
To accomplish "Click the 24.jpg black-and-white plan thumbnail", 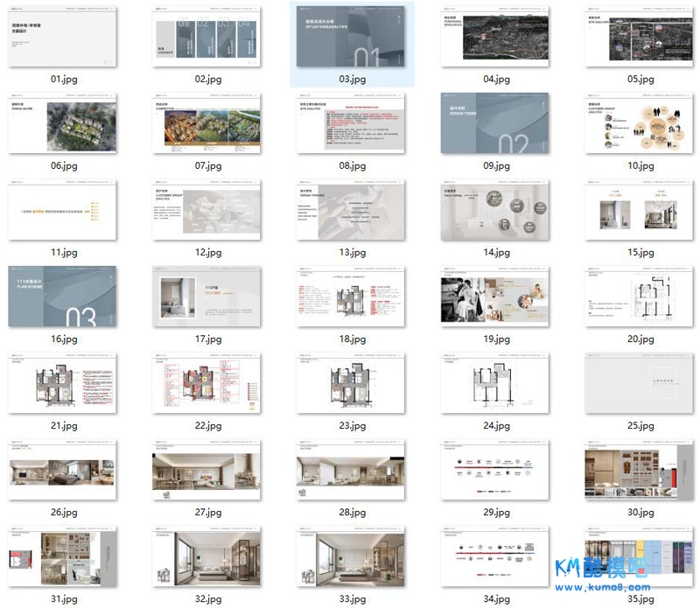I will point(496,383).
